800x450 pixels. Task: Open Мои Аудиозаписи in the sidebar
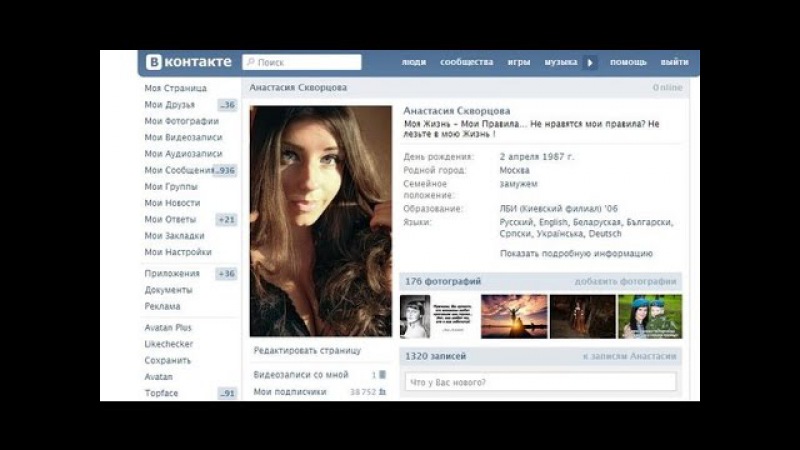183,154
